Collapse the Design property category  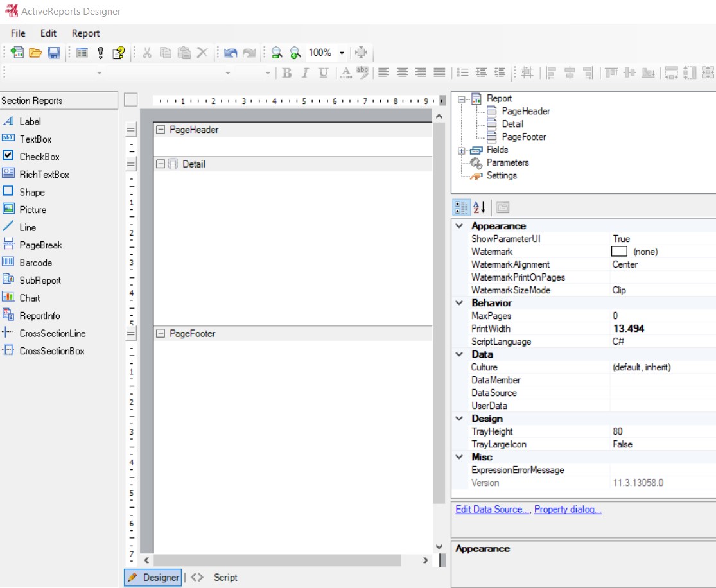(459, 419)
